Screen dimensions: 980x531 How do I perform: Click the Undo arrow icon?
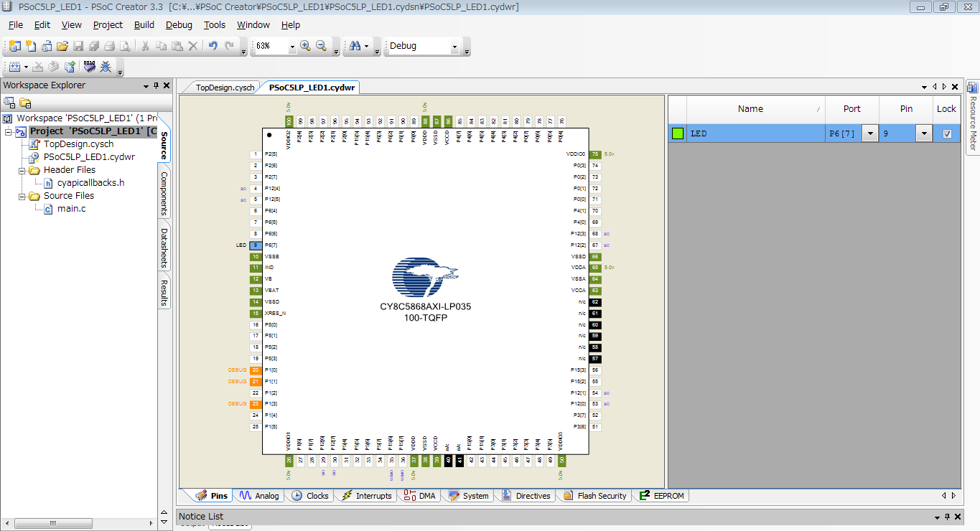tap(213, 46)
